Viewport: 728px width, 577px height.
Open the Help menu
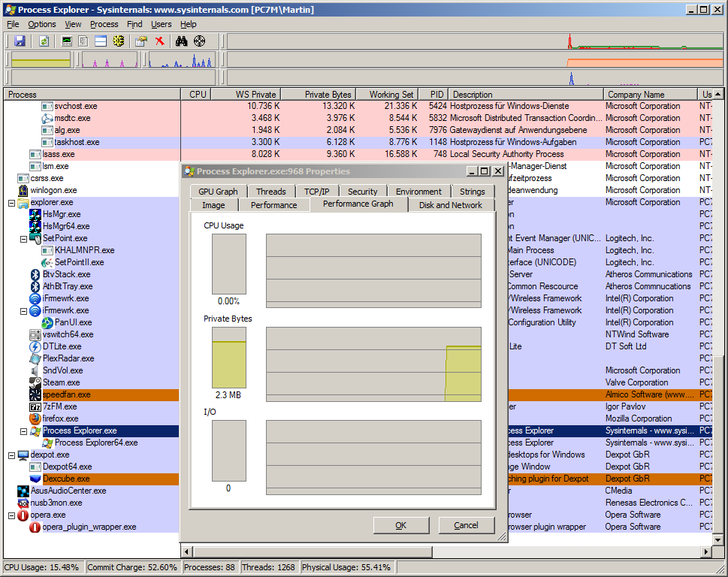coord(188,24)
